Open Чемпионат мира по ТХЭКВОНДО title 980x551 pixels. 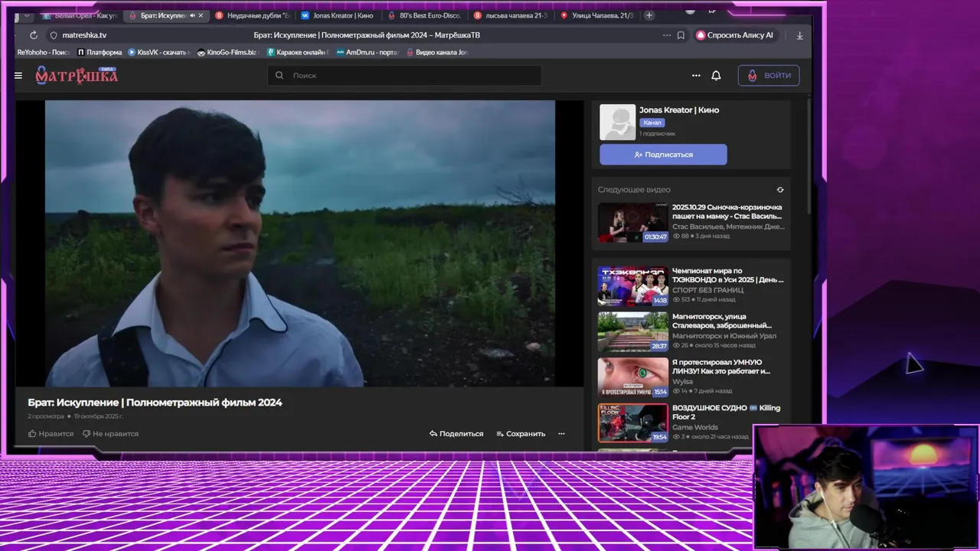(728, 275)
